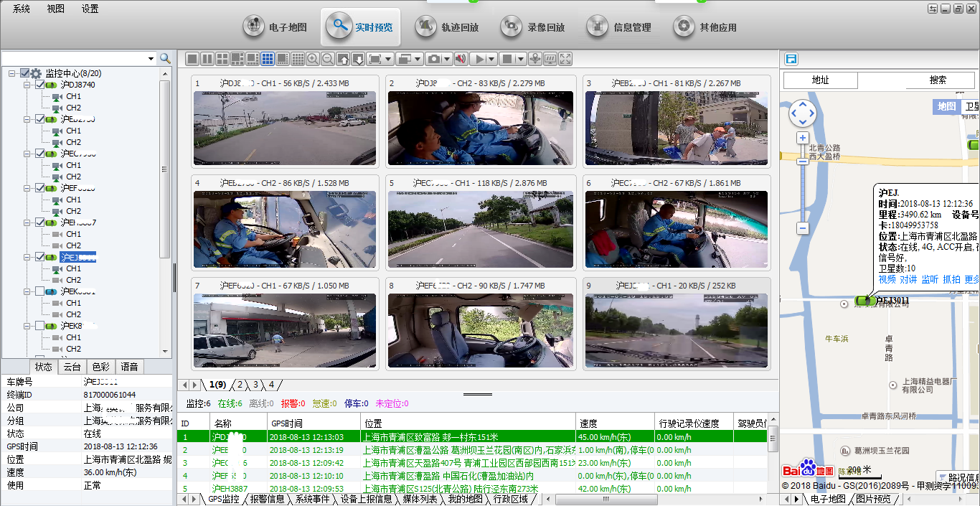
Task: Start playback with the play icon
Action: tap(481, 59)
